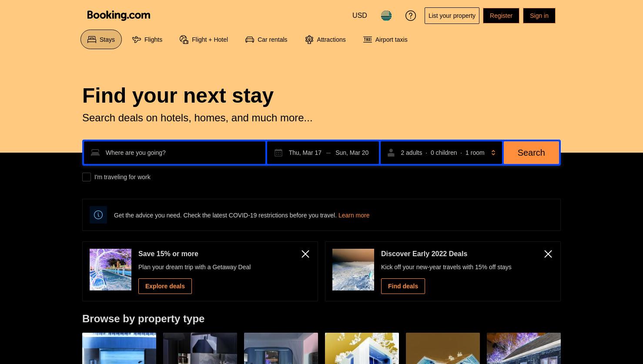Click the Find your next stay heading
Screen dimensions: 643x364
(x=178, y=95)
